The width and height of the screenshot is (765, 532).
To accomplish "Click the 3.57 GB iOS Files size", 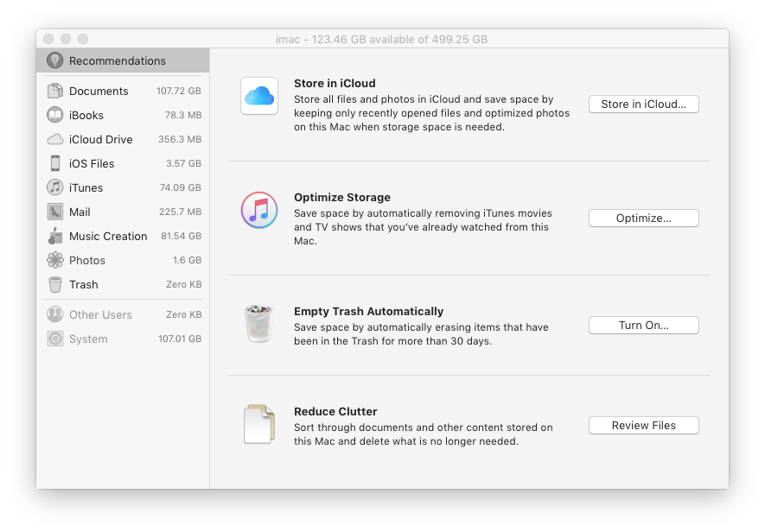I will point(183,163).
